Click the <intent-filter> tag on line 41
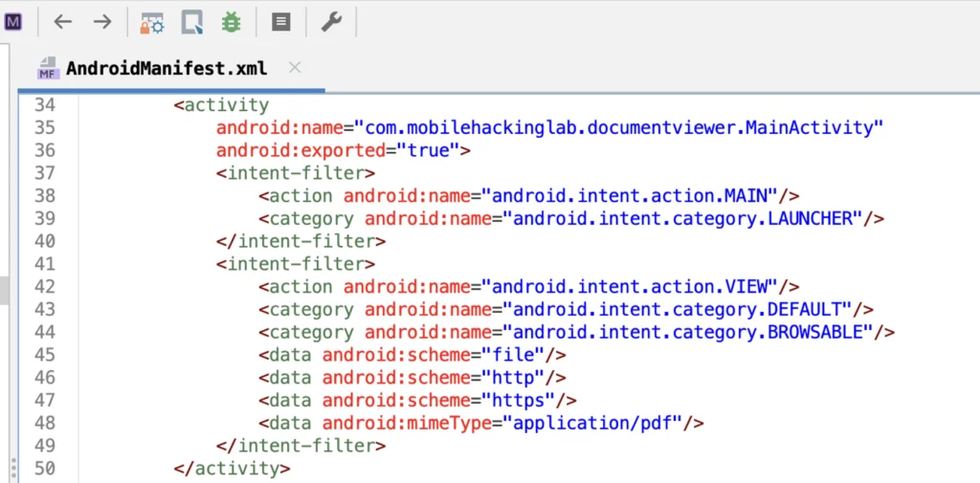The image size is (980, 483). 296,264
